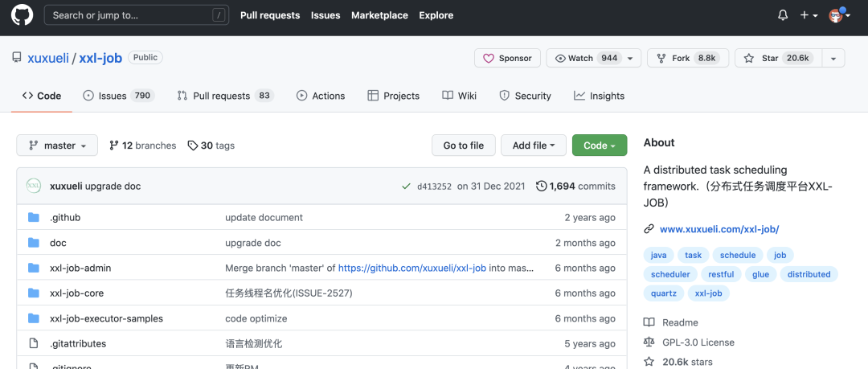Open Pull requests in the top navigation
Viewport: 868px width, 369px height.
click(x=270, y=15)
